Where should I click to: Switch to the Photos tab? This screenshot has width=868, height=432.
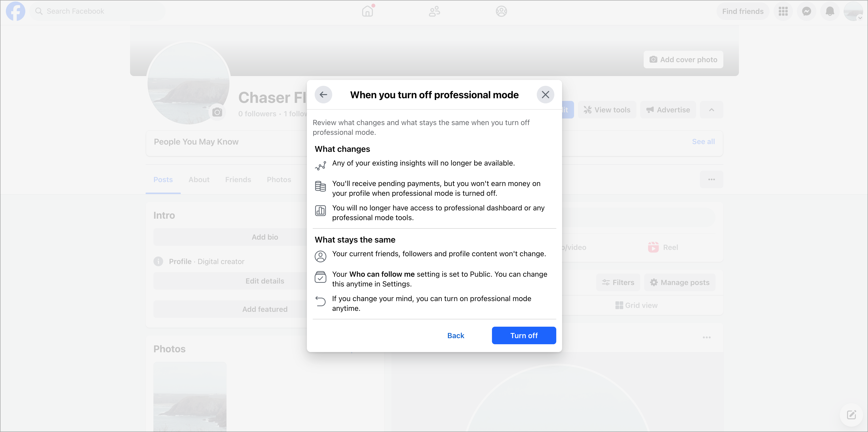[x=279, y=179]
